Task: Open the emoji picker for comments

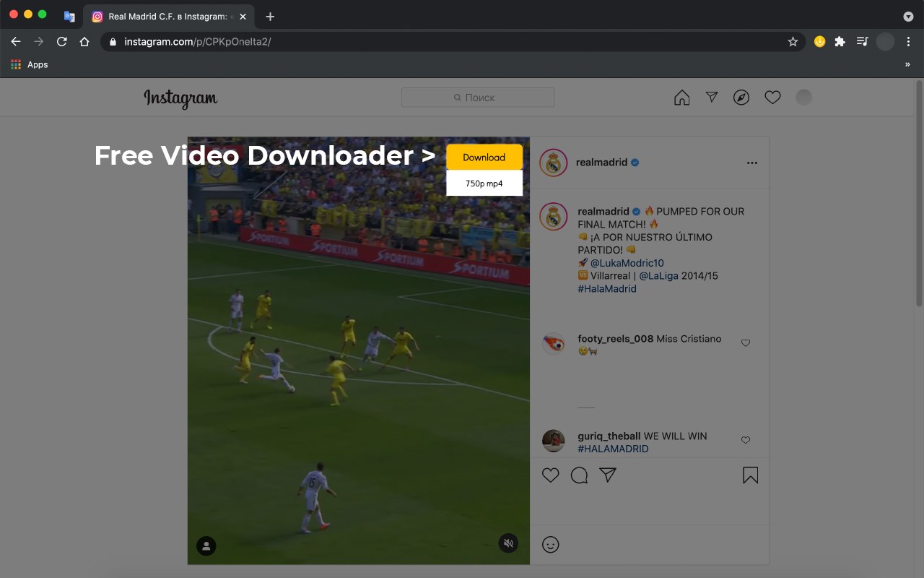Action: click(551, 545)
